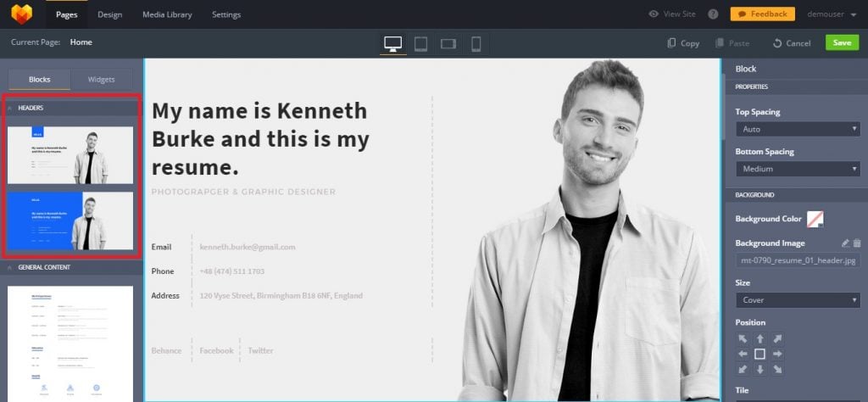
Task: Set background position to top-left arrow
Action: point(743,338)
